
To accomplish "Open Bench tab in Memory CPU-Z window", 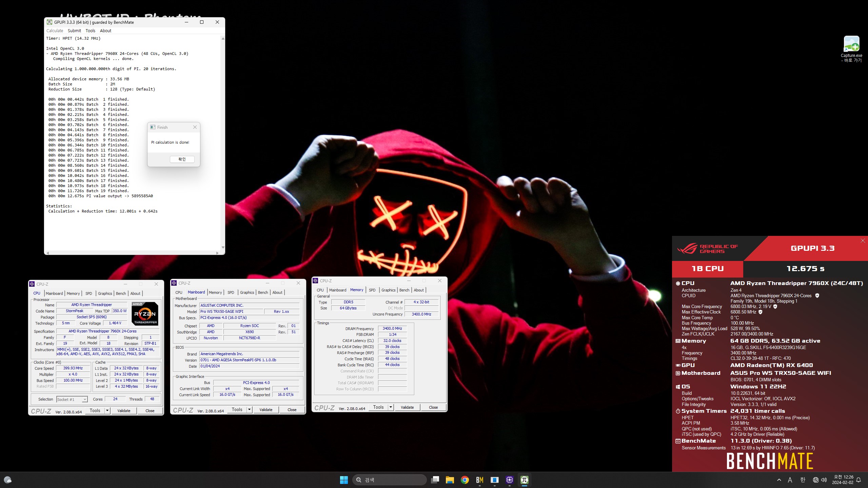I will pyautogui.click(x=405, y=290).
